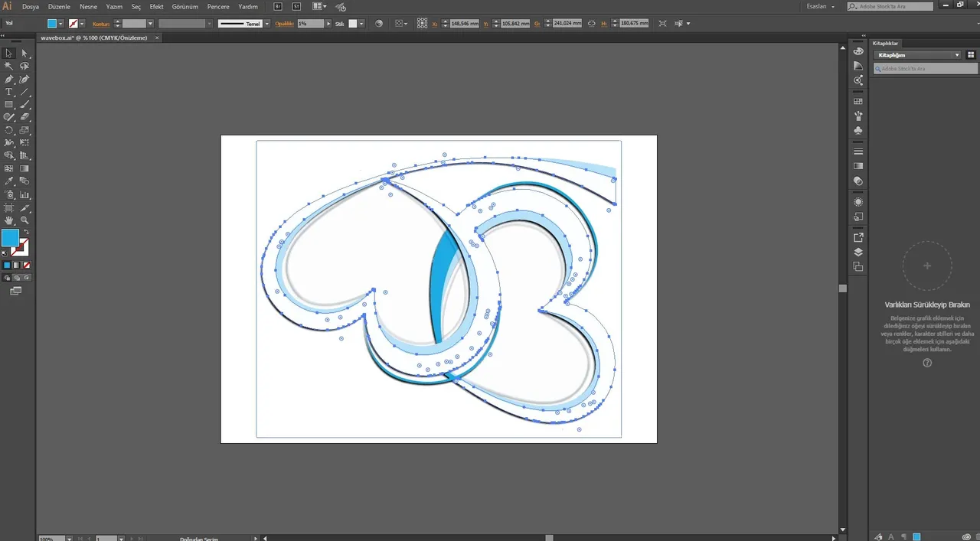Open the Düzenle menu
The image size is (980, 541).
coord(59,6)
